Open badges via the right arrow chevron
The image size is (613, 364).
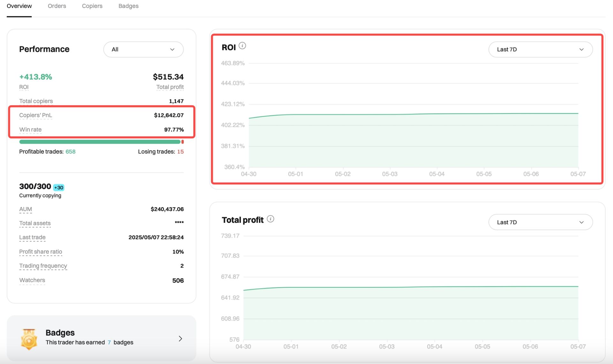click(x=180, y=338)
